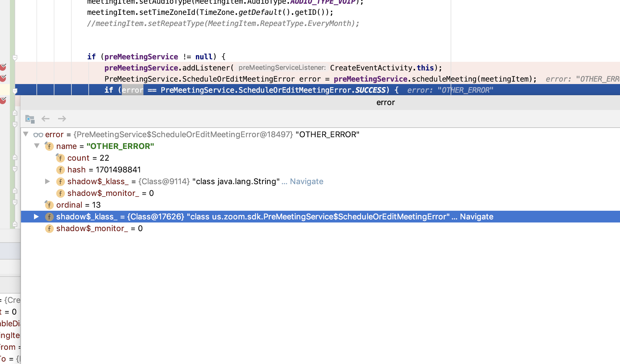Viewport: 620px width, 364px height.
Task: Click the field icon beside hash
Action: [x=60, y=170]
